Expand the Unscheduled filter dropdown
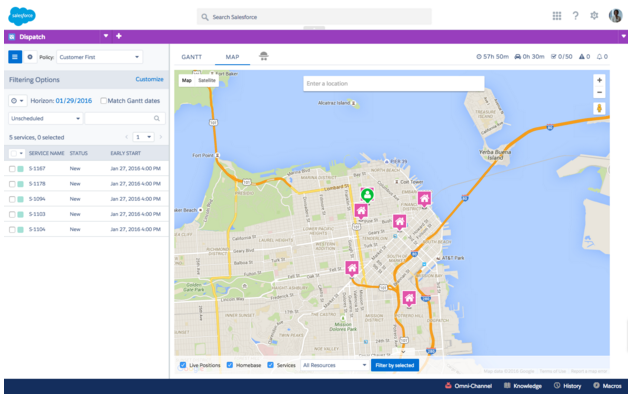631x402 pixels. [x=45, y=118]
